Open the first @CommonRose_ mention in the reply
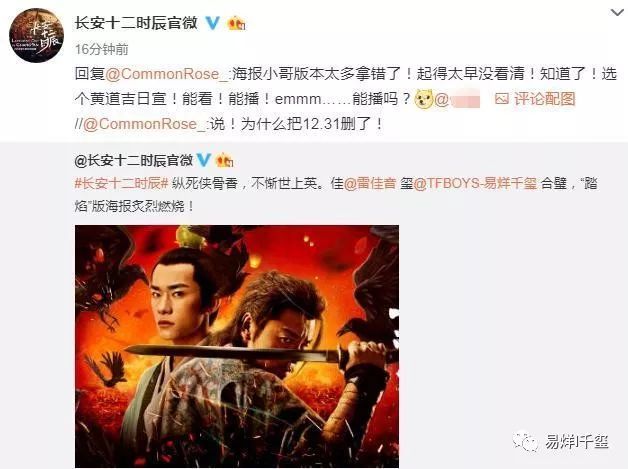Image resolution: width=628 pixels, height=469 pixels. [168, 74]
